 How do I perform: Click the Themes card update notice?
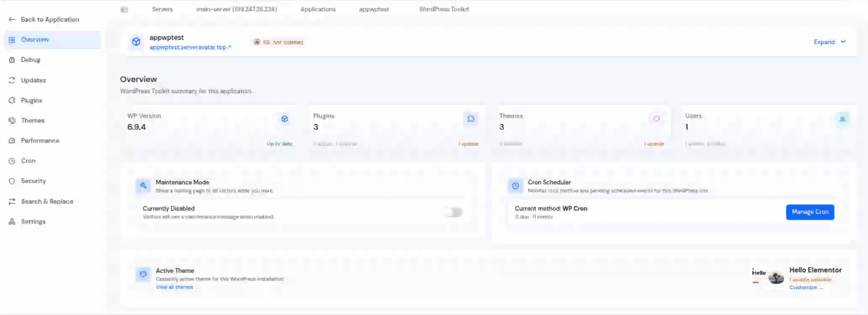[x=654, y=144]
